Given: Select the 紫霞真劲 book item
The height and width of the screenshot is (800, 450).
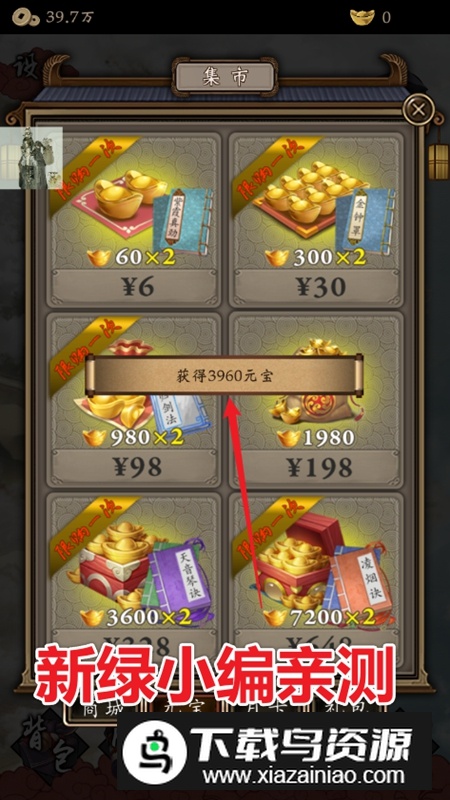Looking at the screenshot, I should click(x=183, y=221).
